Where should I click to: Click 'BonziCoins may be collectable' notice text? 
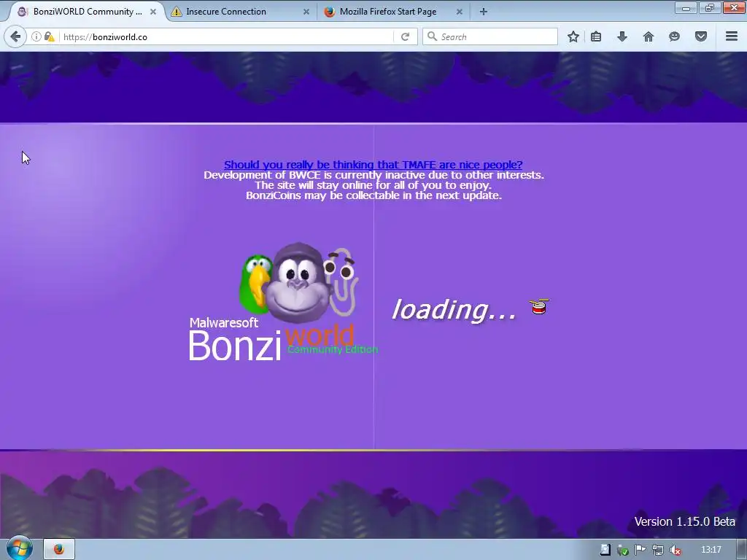(x=373, y=195)
